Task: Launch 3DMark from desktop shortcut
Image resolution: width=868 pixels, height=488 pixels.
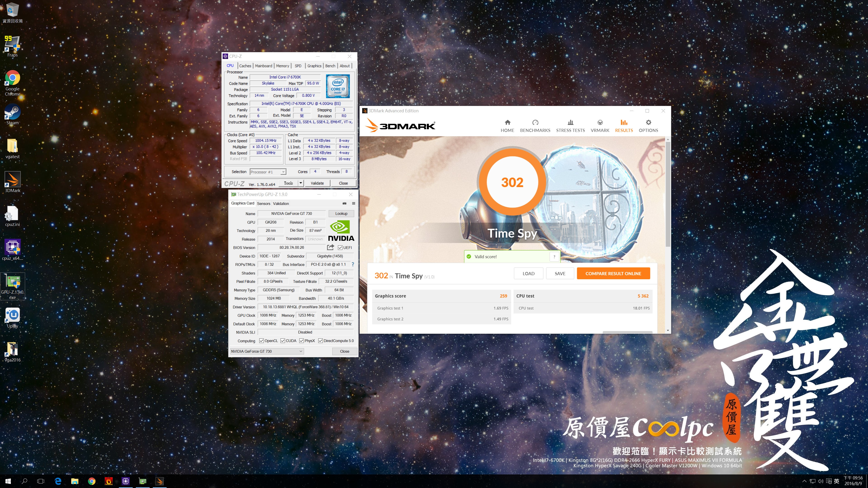Action: pyautogui.click(x=12, y=182)
